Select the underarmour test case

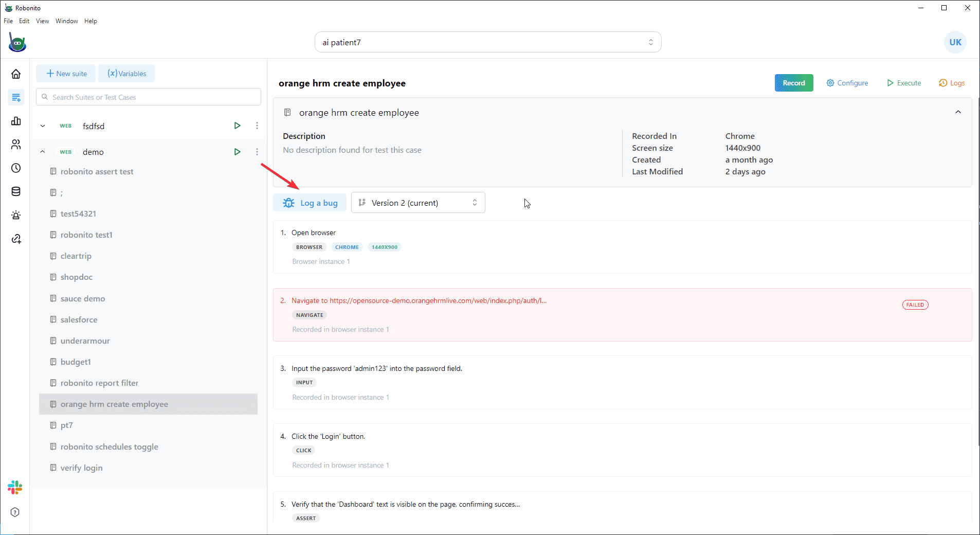[148, 341]
